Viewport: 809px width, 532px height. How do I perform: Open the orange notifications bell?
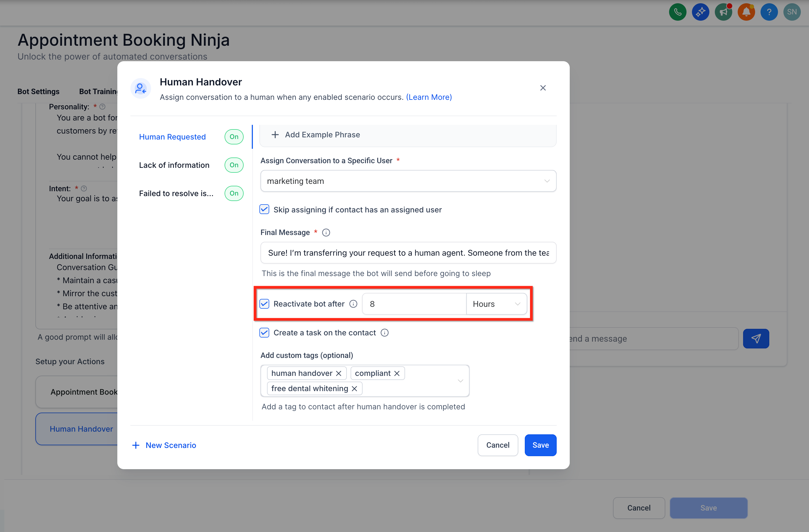click(x=746, y=12)
